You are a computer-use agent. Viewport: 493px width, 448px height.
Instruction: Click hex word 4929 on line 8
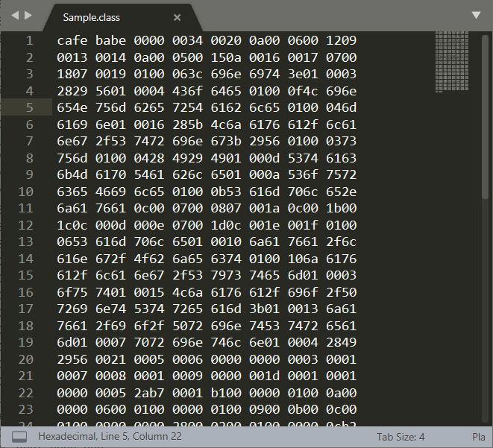pos(187,158)
